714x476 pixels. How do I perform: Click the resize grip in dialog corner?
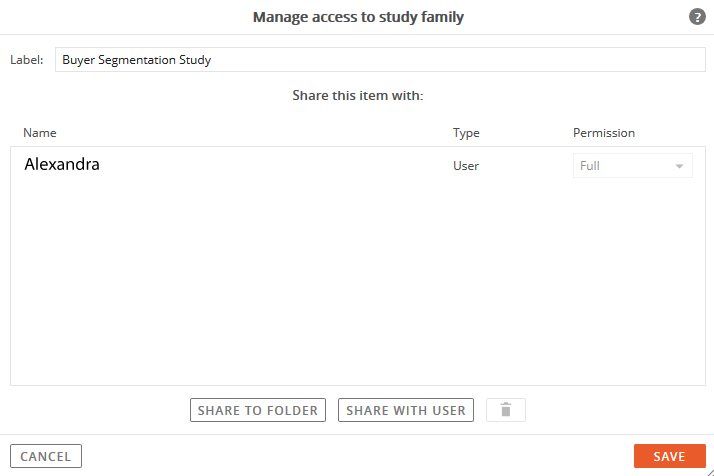pyautogui.click(x=709, y=472)
